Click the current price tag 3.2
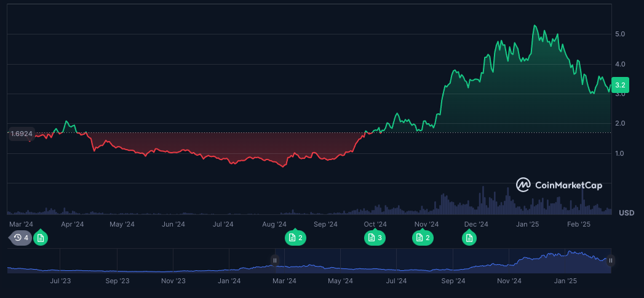 coord(620,85)
